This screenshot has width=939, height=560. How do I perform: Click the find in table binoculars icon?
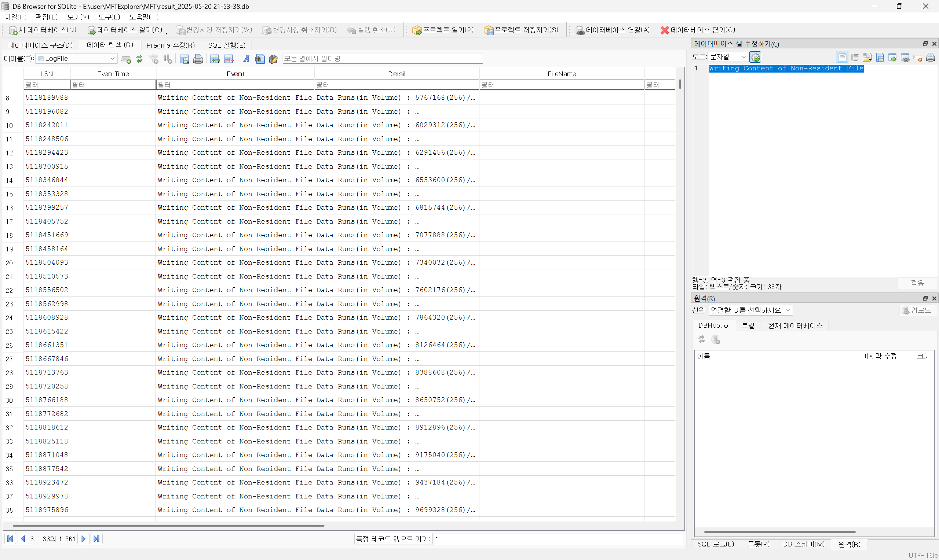coord(259,59)
